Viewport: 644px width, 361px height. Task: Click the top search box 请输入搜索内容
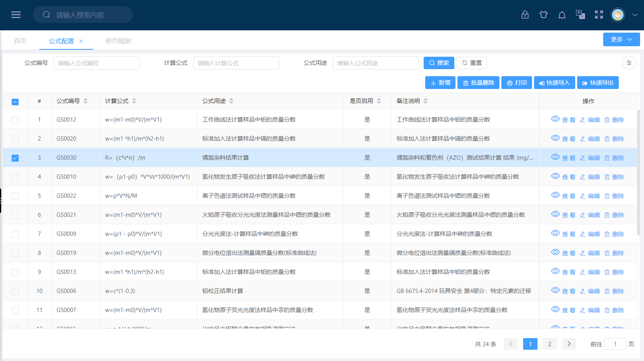click(83, 15)
